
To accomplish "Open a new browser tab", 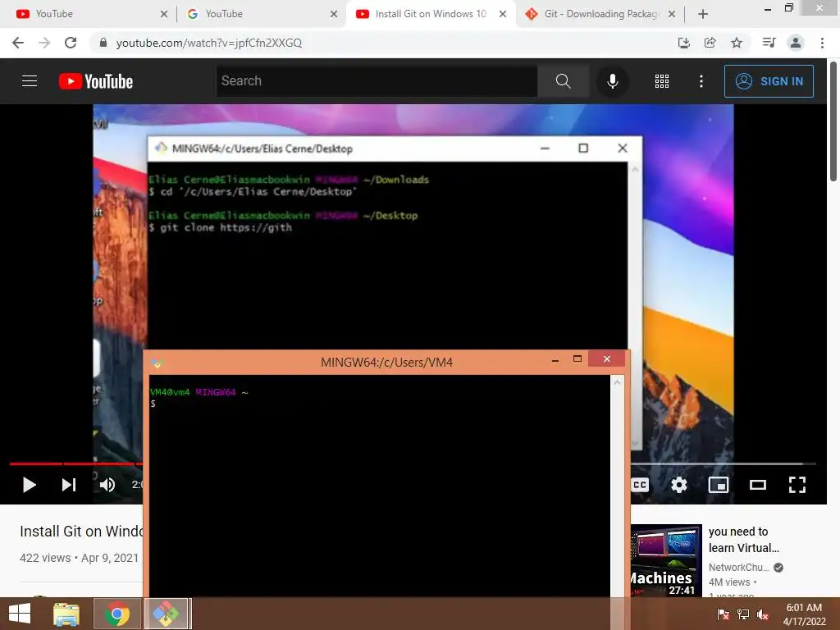I will pyautogui.click(x=703, y=14).
